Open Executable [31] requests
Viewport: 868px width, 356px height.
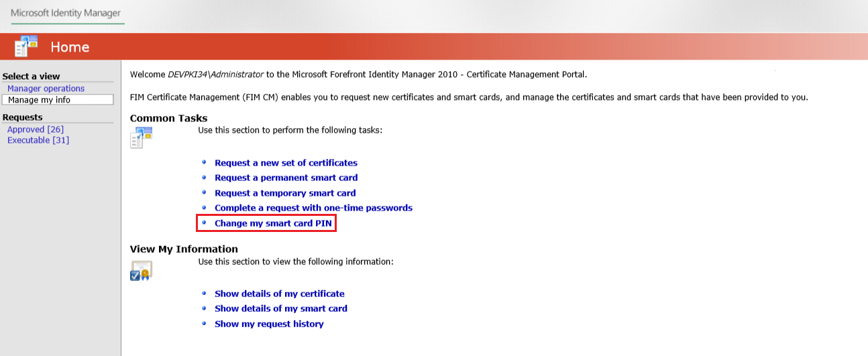pos(38,140)
